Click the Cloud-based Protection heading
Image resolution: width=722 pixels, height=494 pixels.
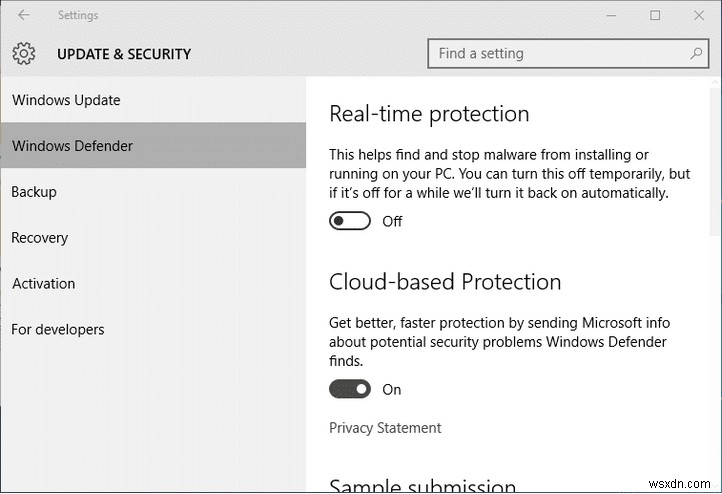point(445,282)
